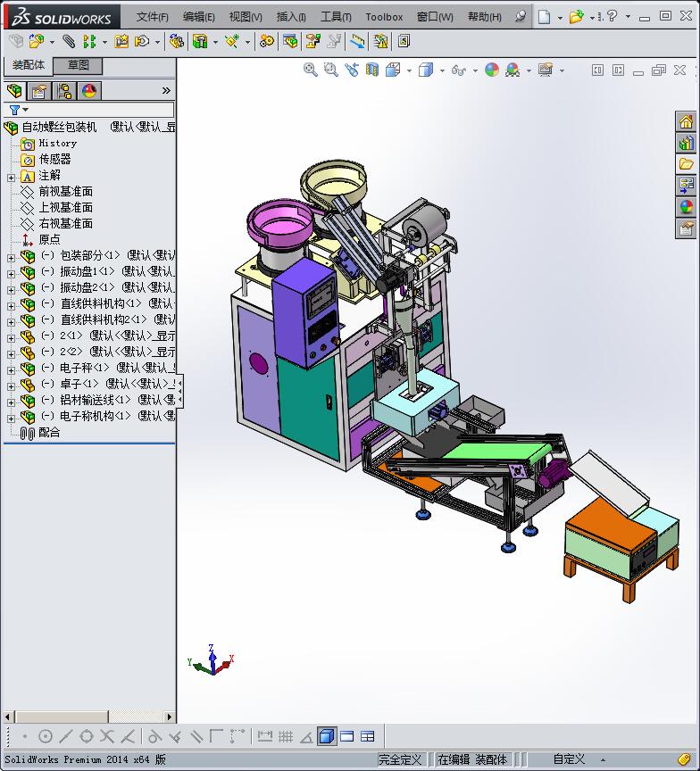
Task: Select 传感器 sensors item in tree
Action: pos(54,160)
